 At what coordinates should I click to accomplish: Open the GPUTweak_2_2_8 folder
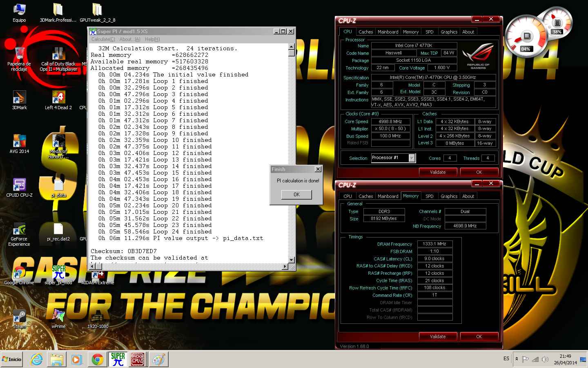pyautogui.click(x=97, y=12)
